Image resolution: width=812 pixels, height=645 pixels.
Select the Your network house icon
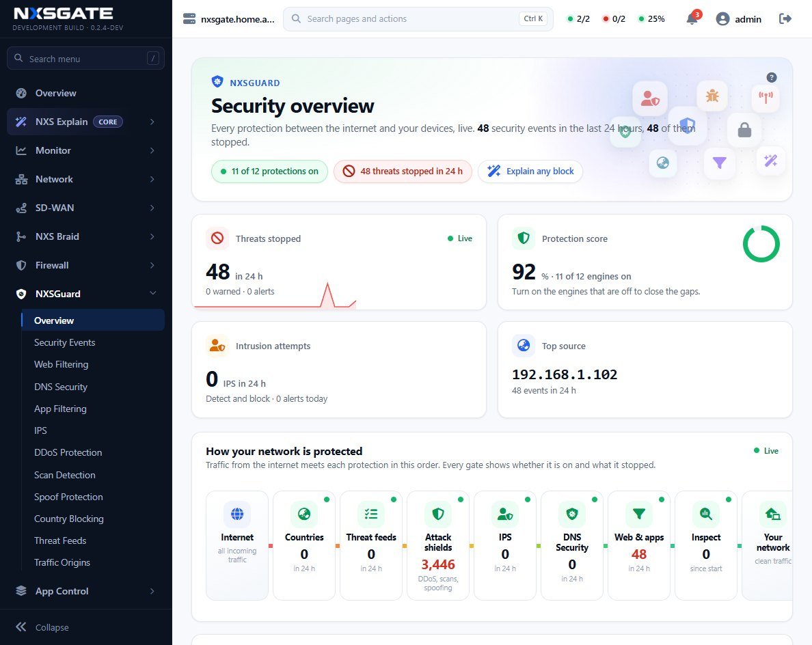click(x=772, y=514)
